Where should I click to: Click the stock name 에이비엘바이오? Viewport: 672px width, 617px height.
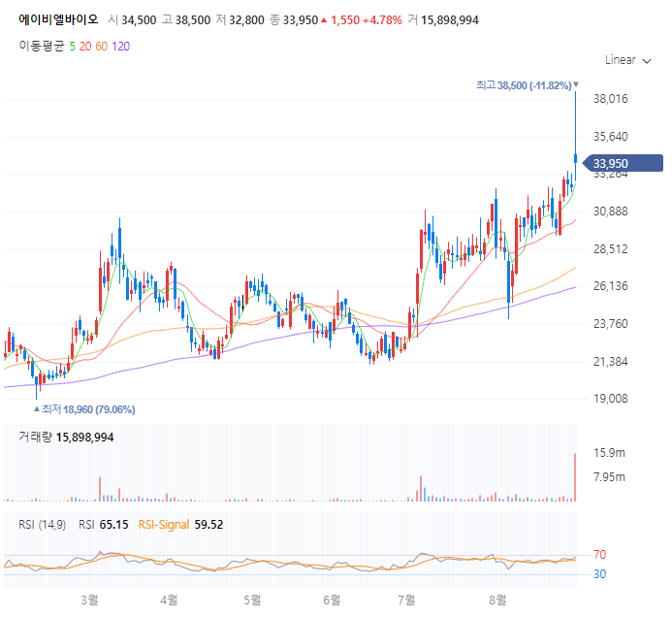pyautogui.click(x=58, y=19)
